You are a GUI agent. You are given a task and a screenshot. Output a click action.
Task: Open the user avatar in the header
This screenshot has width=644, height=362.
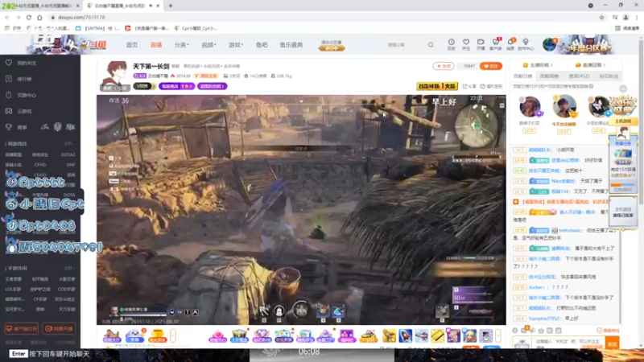(x=549, y=44)
